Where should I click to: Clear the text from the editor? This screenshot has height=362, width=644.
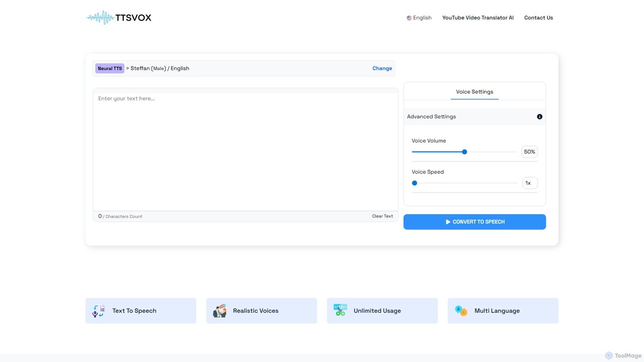coord(382,216)
